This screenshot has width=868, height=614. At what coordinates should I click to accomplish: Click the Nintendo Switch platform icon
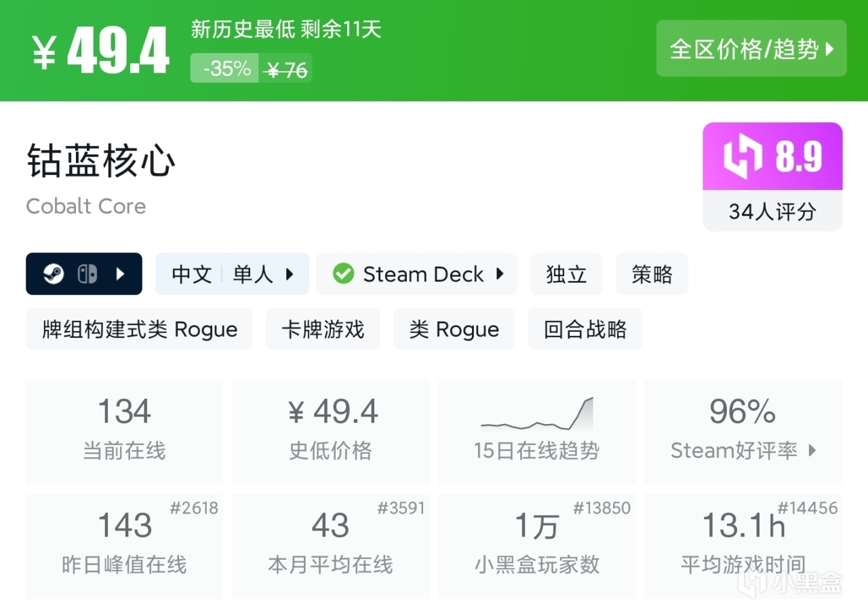pos(87,274)
